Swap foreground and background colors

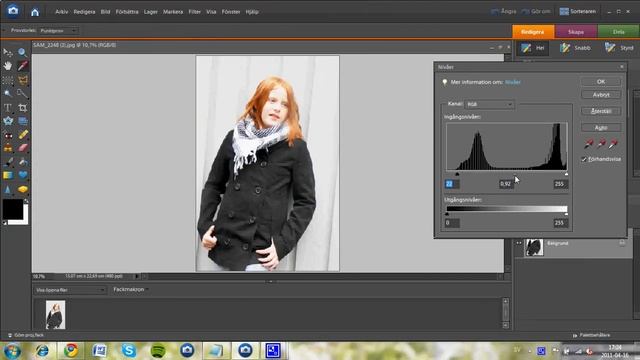(26, 201)
